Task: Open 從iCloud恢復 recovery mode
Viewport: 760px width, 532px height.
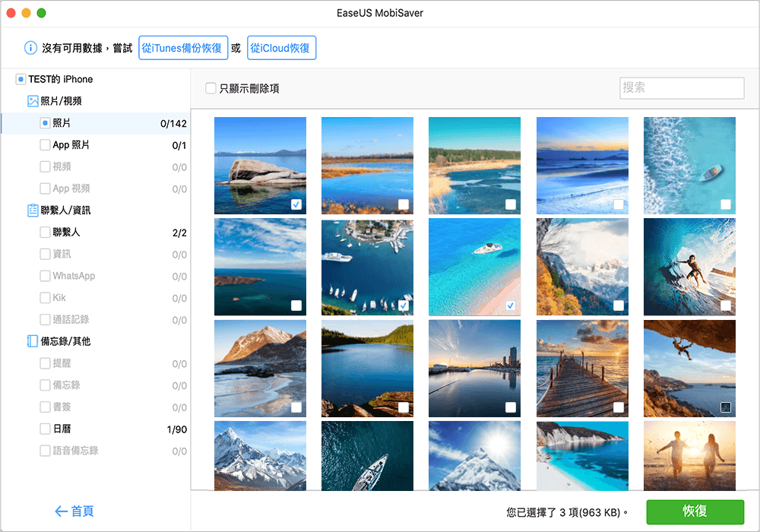Action: click(282, 47)
